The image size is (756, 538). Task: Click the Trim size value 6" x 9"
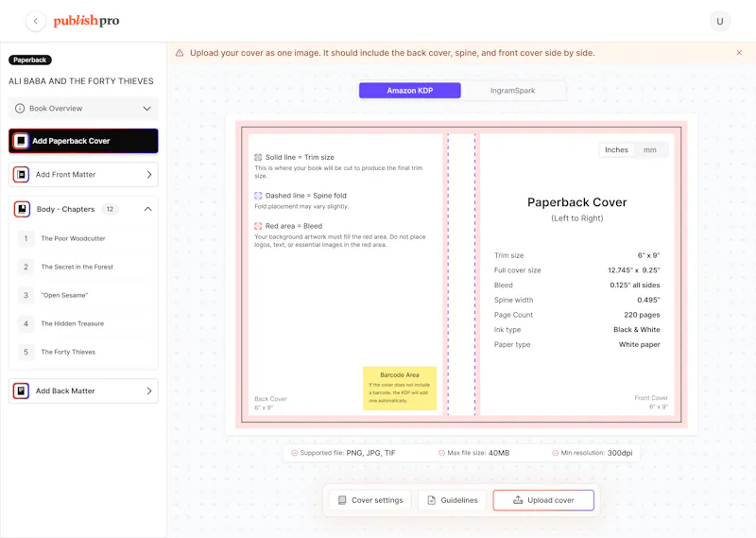coord(648,255)
